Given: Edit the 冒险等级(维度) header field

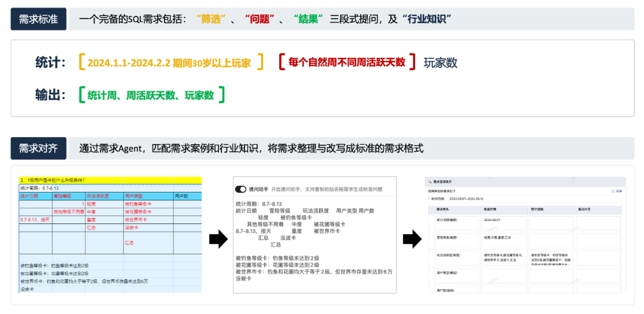Looking at the screenshot, I should click(x=457, y=241).
